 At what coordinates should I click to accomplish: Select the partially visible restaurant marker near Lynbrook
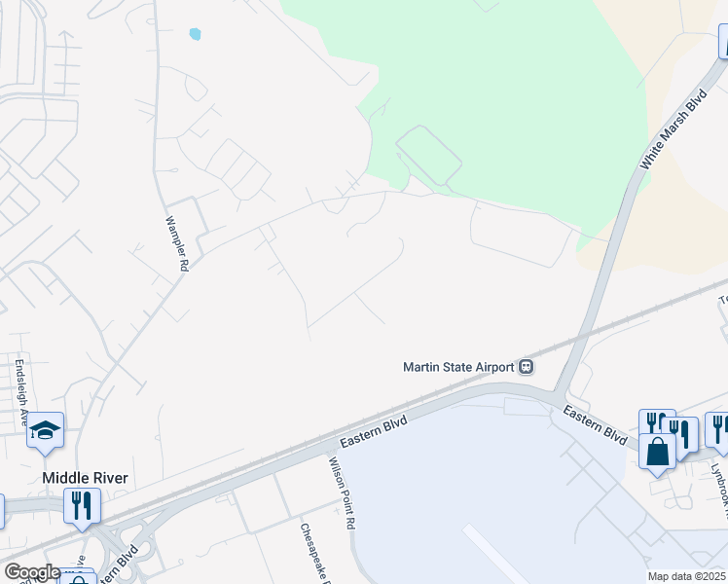pos(717,432)
